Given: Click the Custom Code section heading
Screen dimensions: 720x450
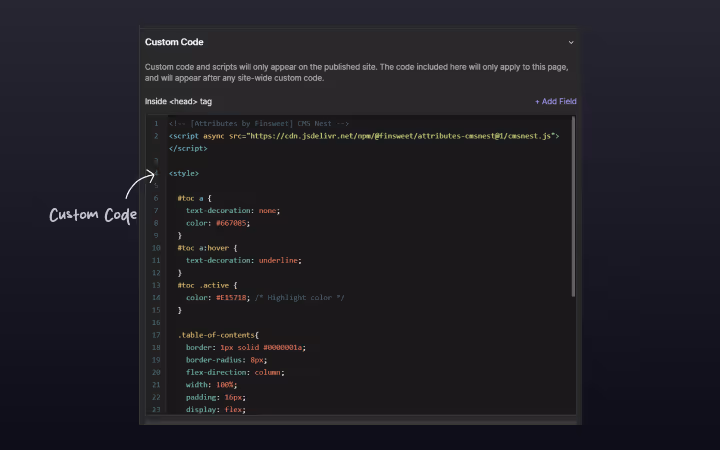Looking at the screenshot, I should pos(174,42).
